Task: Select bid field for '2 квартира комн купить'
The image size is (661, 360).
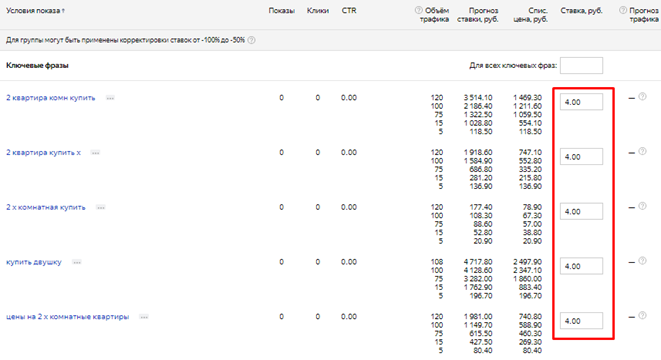Action: pos(581,102)
